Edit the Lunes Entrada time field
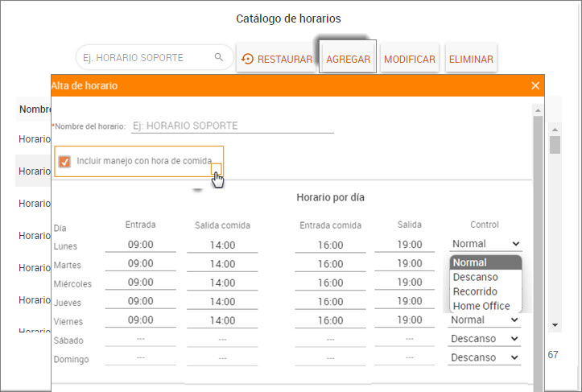The width and height of the screenshot is (582, 392). pos(140,245)
